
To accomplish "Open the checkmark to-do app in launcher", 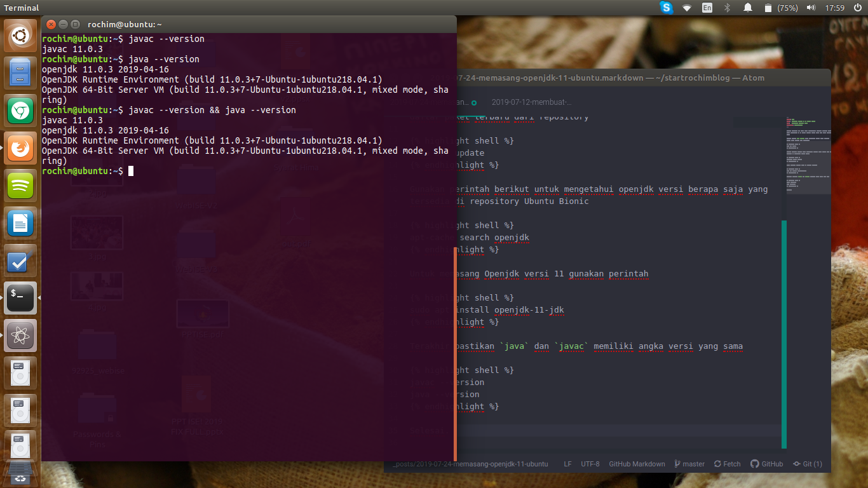I will coord(21,261).
